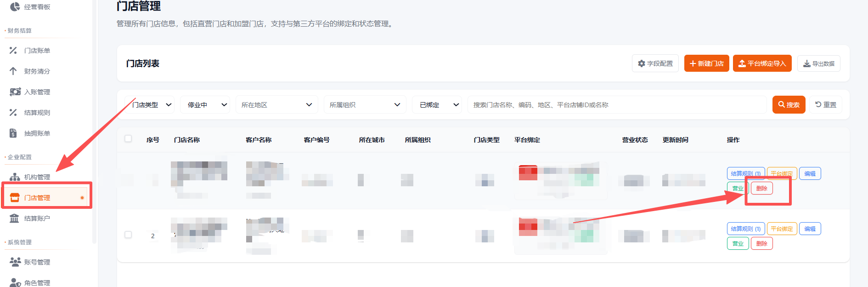Click 平台绑定 in row 2
868x287 pixels.
click(782, 229)
